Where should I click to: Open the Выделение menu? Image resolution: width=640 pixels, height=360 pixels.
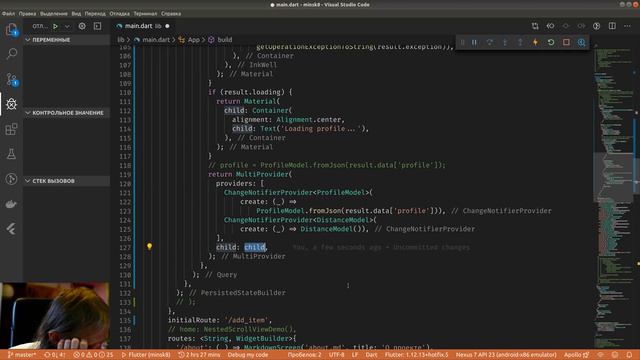click(53, 13)
